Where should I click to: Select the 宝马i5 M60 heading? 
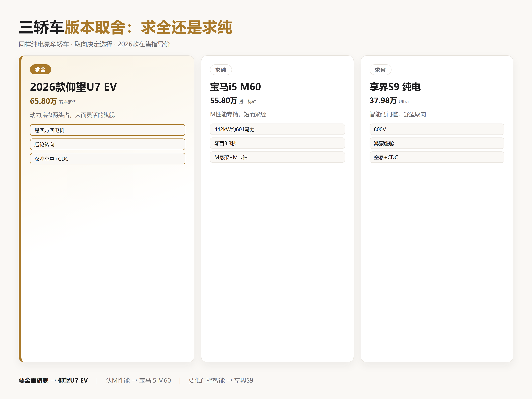coord(235,87)
